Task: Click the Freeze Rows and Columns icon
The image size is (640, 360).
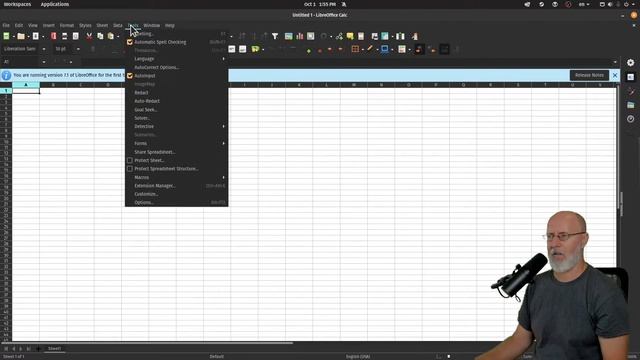Action: (x=385, y=36)
